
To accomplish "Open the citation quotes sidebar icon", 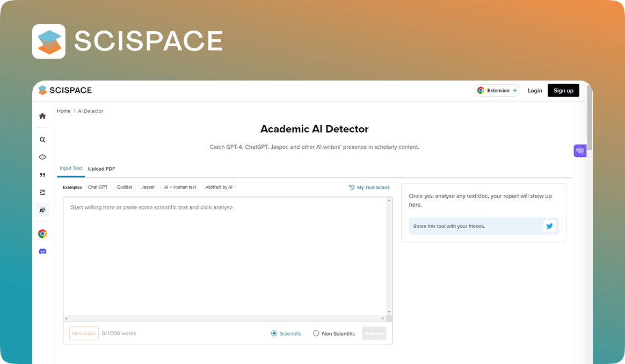I will point(42,174).
